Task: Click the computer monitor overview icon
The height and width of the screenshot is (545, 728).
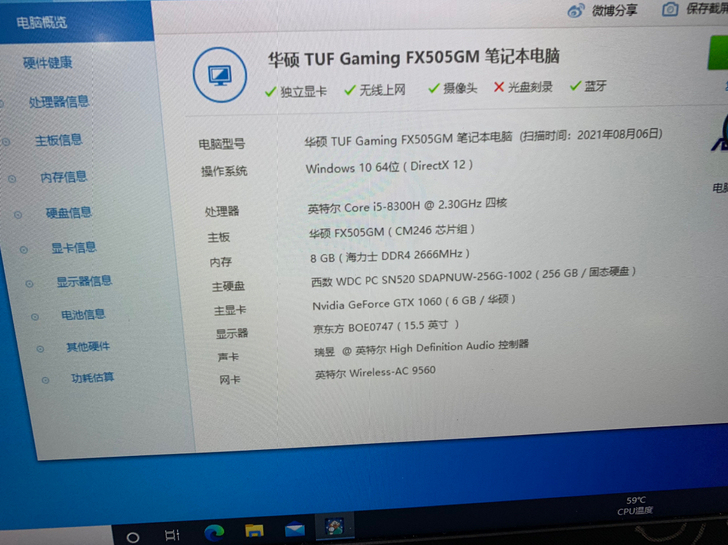Action: pyautogui.click(x=220, y=75)
